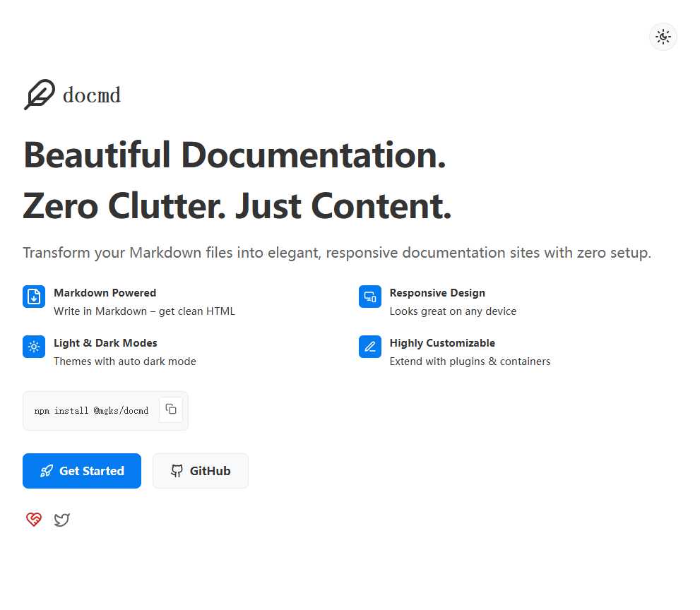This screenshot has height=610, width=700.
Task: Open the sponsor heart icon link
Action: point(34,520)
